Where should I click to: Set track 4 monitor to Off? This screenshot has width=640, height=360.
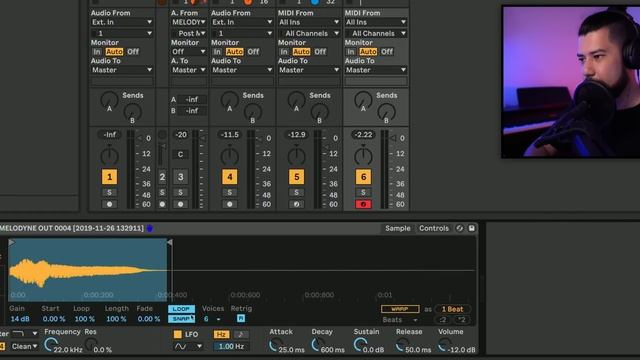pyautogui.click(x=253, y=52)
